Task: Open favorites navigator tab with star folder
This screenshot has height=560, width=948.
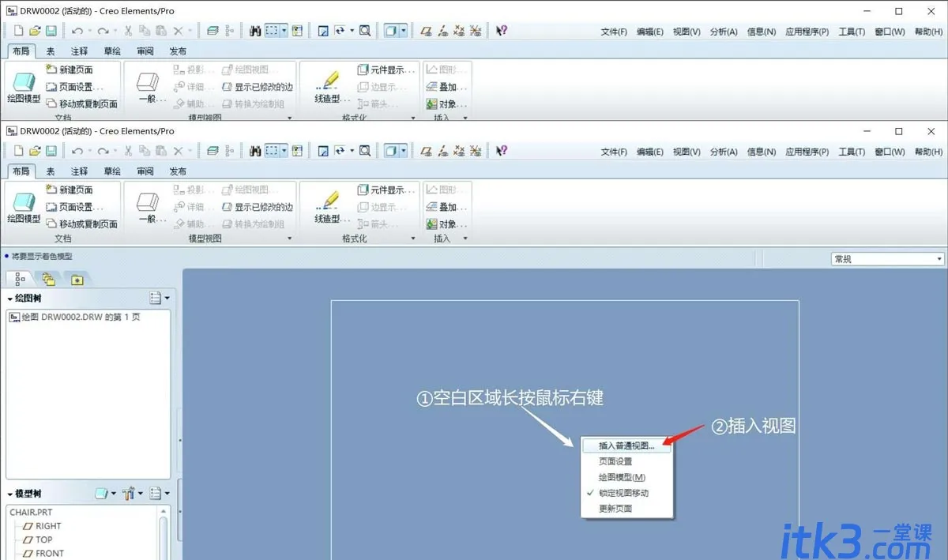Action: click(x=77, y=279)
